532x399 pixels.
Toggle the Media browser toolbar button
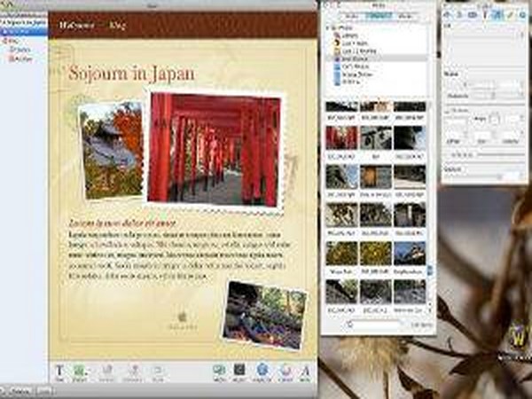tap(218, 372)
